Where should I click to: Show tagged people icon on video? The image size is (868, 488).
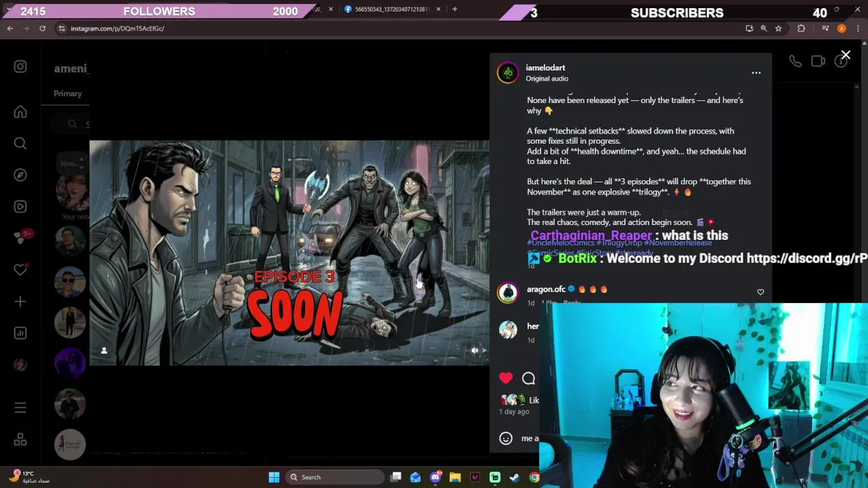104,350
